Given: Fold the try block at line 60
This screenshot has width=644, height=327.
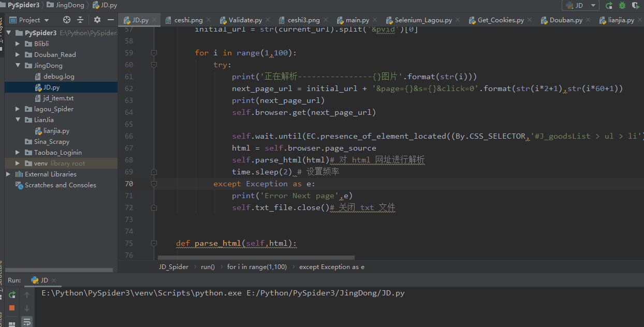Looking at the screenshot, I should (154, 65).
